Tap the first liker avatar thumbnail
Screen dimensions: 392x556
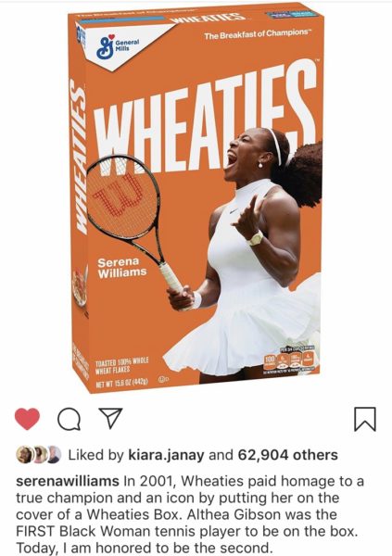click(x=24, y=455)
